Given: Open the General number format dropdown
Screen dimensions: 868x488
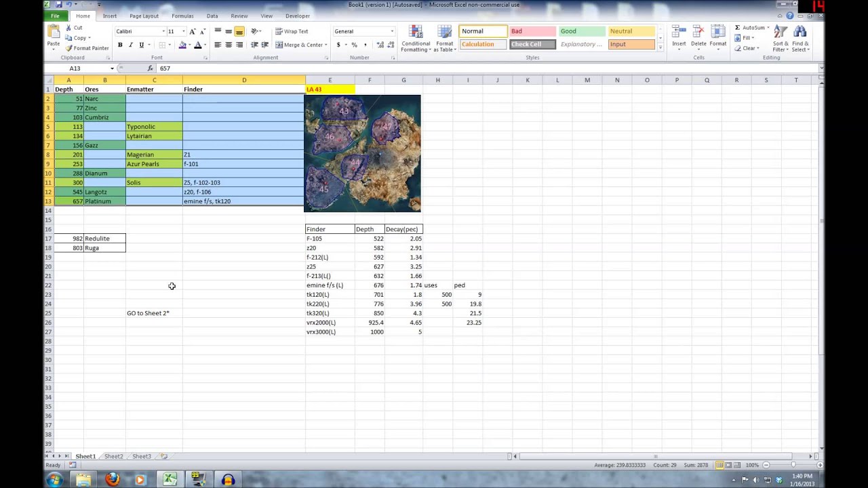Looking at the screenshot, I should 391,31.
